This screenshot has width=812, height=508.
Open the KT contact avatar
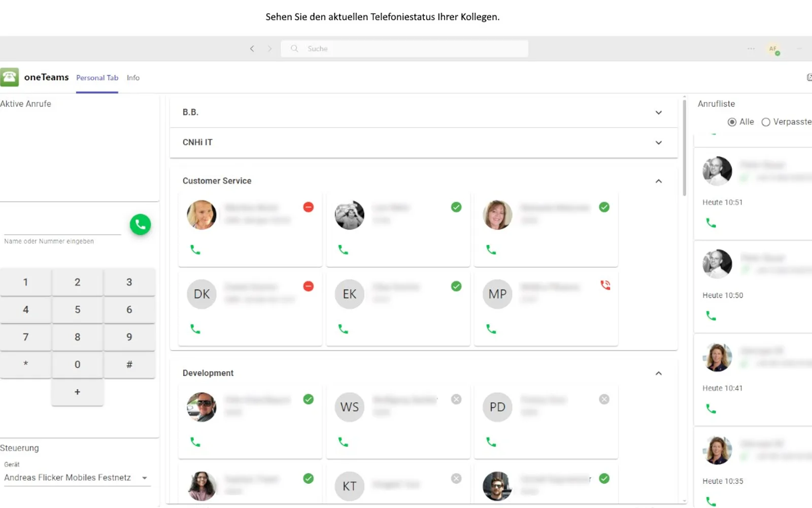pos(350,486)
